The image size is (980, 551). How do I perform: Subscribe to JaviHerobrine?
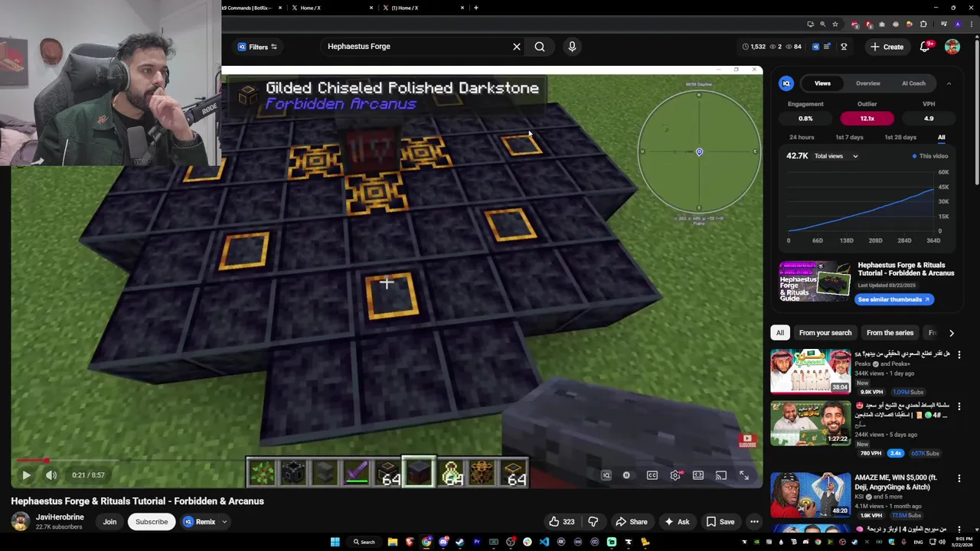pos(152,522)
